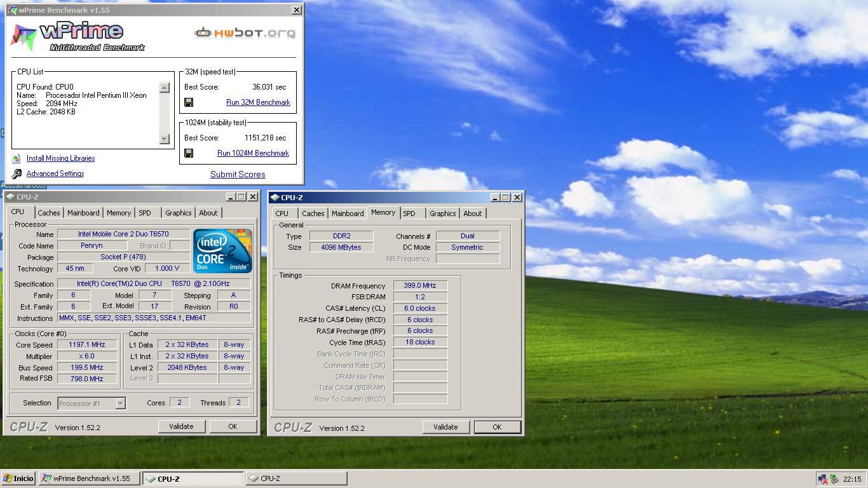Click the left CPU-Z window title icon
The width and height of the screenshot is (868, 488).
(10, 197)
